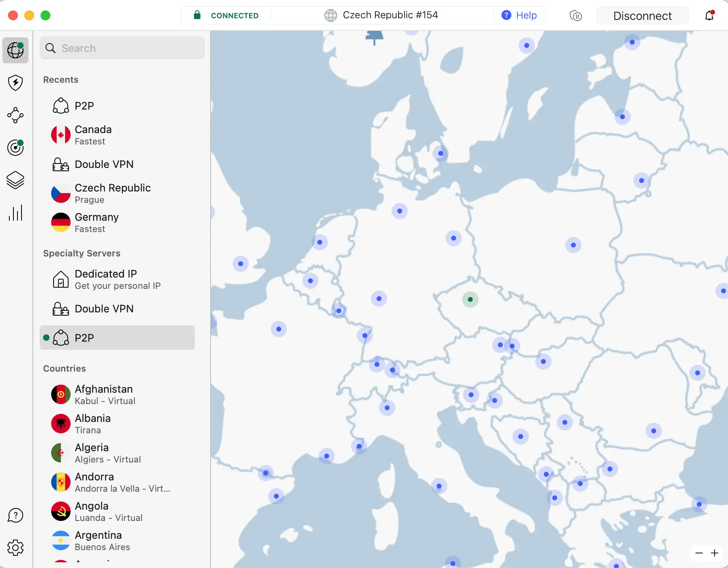The width and height of the screenshot is (728, 568).
Task: Zoom in the map with plus
Action: tap(715, 553)
